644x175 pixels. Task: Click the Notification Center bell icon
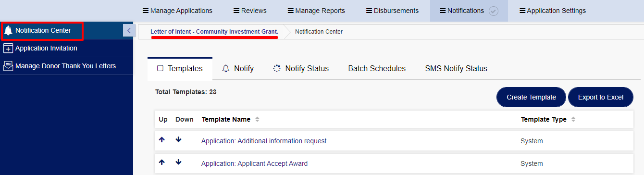click(x=8, y=31)
